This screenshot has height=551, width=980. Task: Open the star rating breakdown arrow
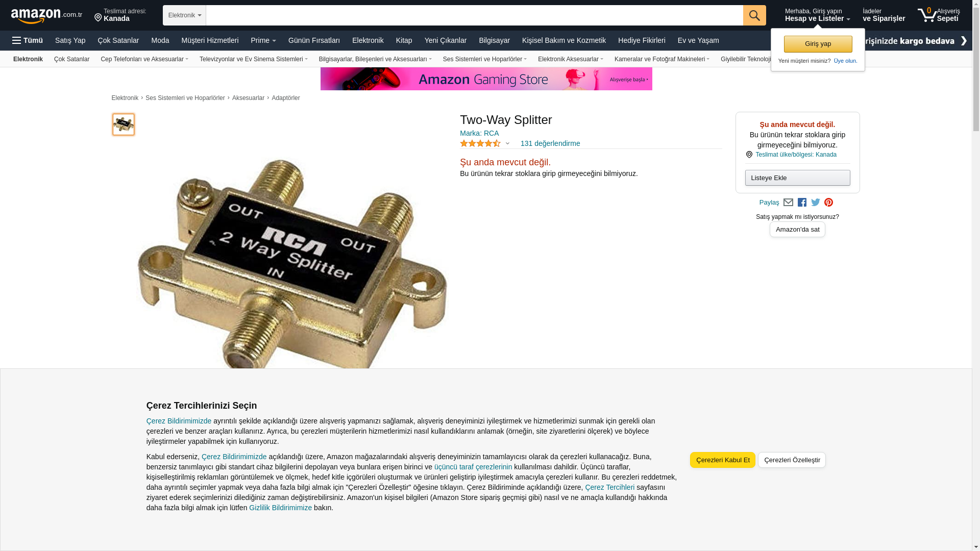[x=507, y=143]
